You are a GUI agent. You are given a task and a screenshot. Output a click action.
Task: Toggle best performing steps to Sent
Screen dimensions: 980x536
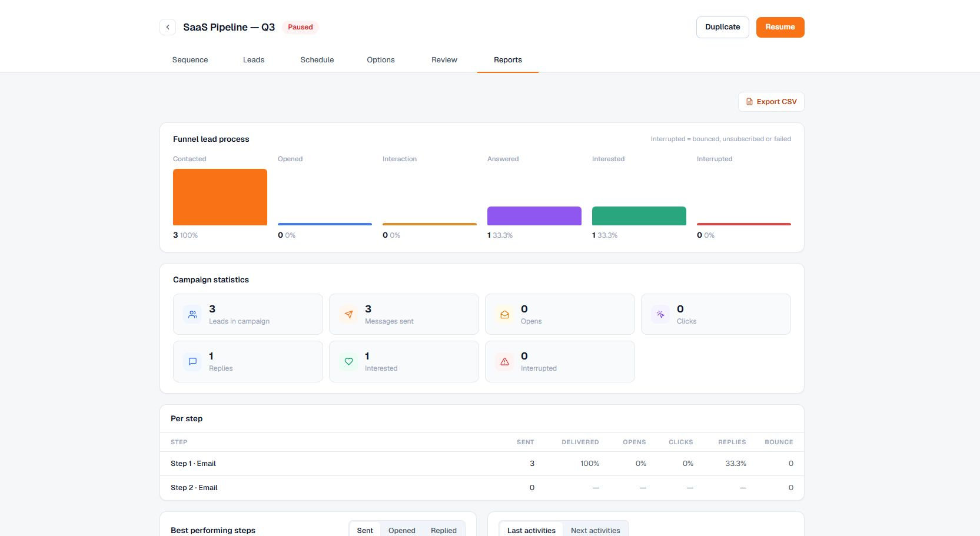pos(365,530)
